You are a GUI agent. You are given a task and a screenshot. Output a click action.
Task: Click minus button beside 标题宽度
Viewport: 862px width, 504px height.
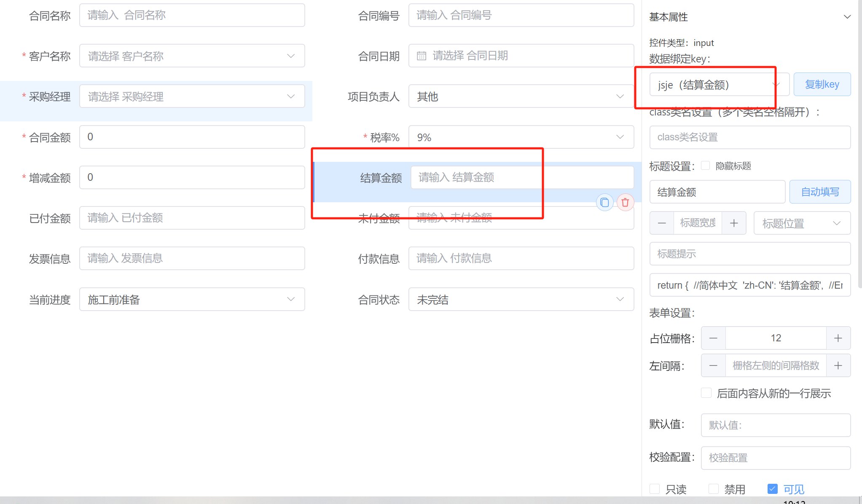[662, 223]
